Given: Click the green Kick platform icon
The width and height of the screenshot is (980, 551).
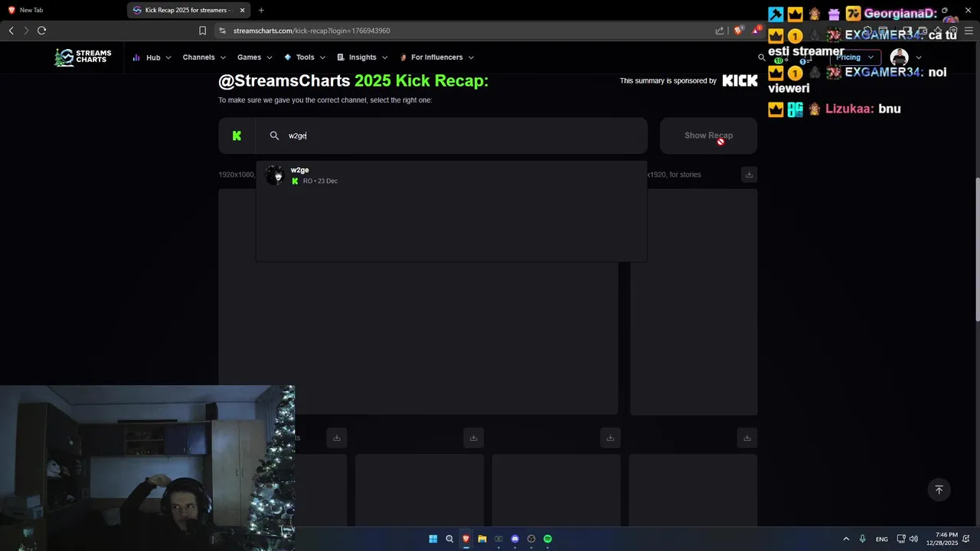Looking at the screenshot, I should click(237, 135).
